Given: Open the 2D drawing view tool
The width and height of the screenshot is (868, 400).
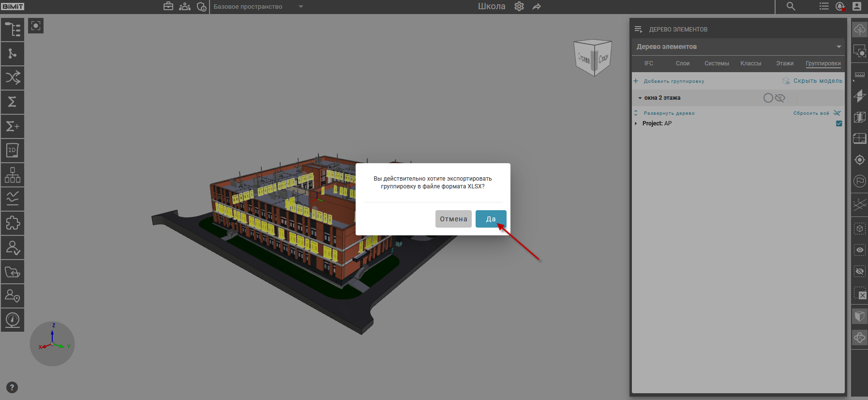Looking at the screenshot, I should coord(13,151).
